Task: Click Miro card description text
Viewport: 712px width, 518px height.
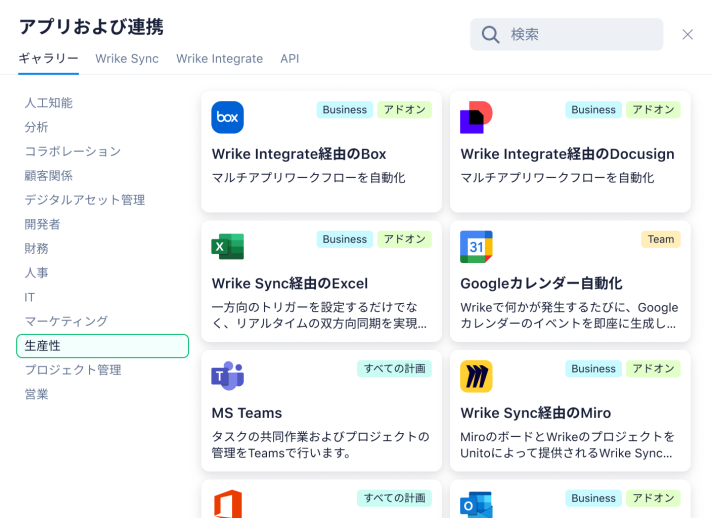Action: coord(567,445)
